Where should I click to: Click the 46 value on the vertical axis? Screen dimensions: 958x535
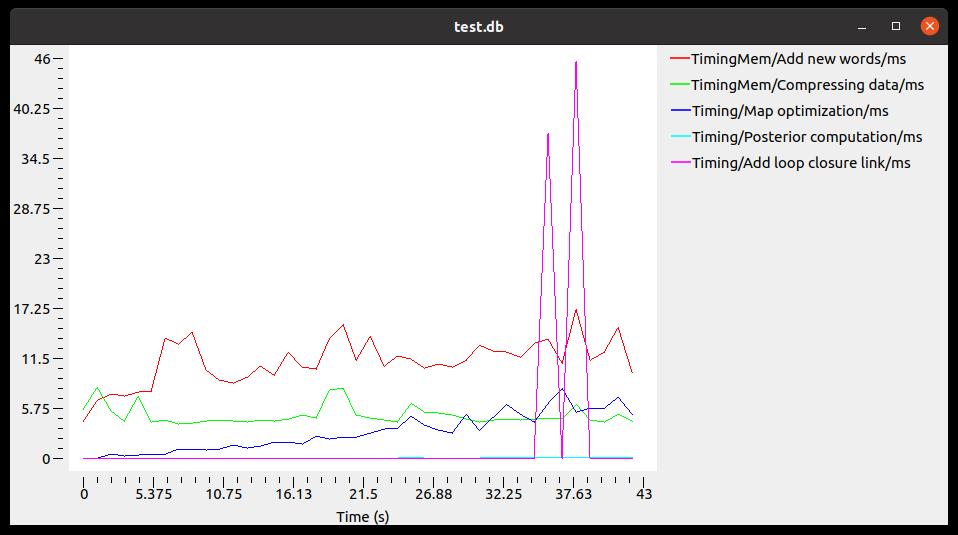pyautogui.click(x=42, y=59)
